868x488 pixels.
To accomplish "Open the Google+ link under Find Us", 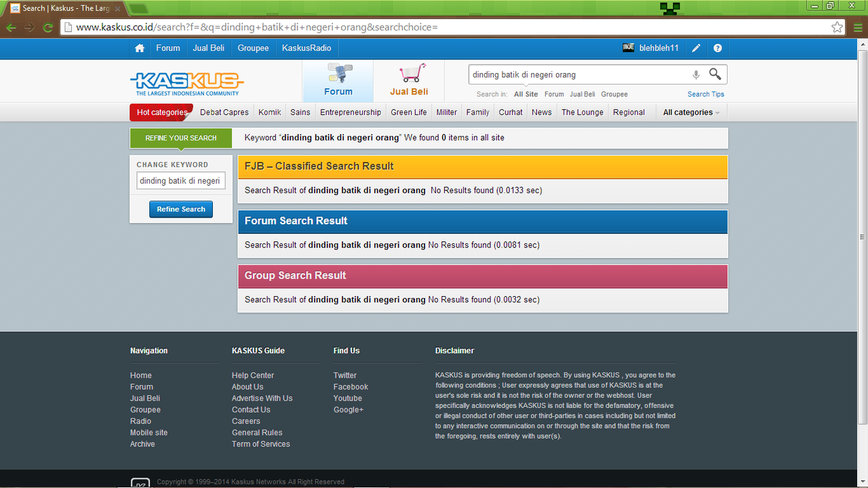I will pyautogui.click(x=349, y=410).
